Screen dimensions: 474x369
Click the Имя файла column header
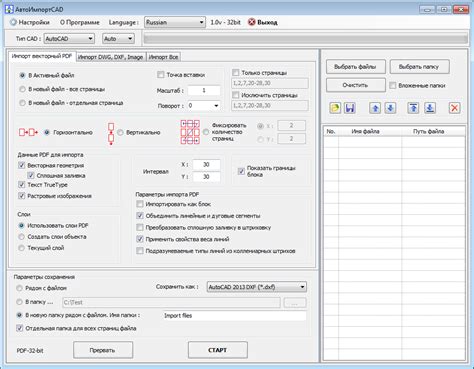370,131
